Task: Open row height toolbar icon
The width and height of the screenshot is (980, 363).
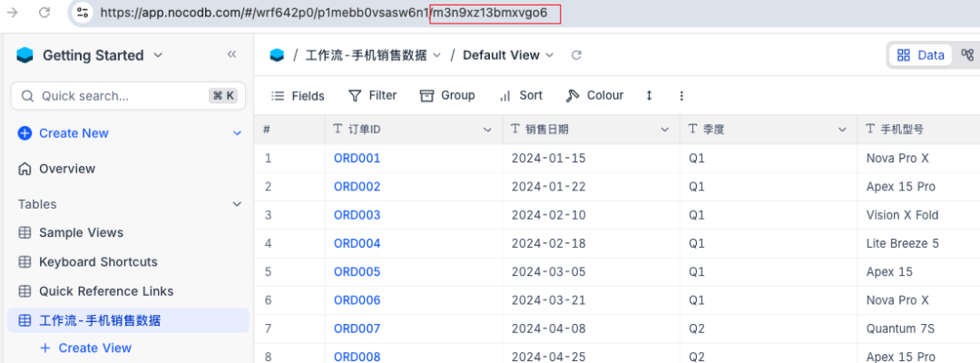Action: (649, 95)
